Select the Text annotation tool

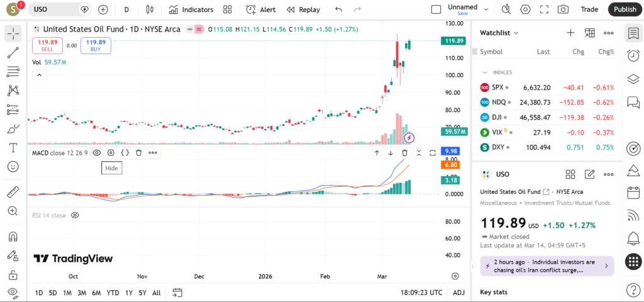click(13, 148)
